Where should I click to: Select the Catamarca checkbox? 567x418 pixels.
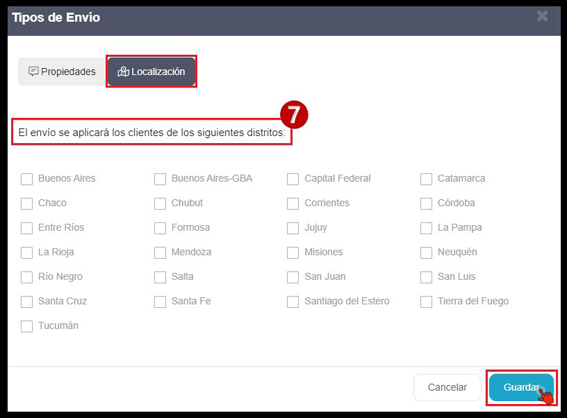point(426,179)
